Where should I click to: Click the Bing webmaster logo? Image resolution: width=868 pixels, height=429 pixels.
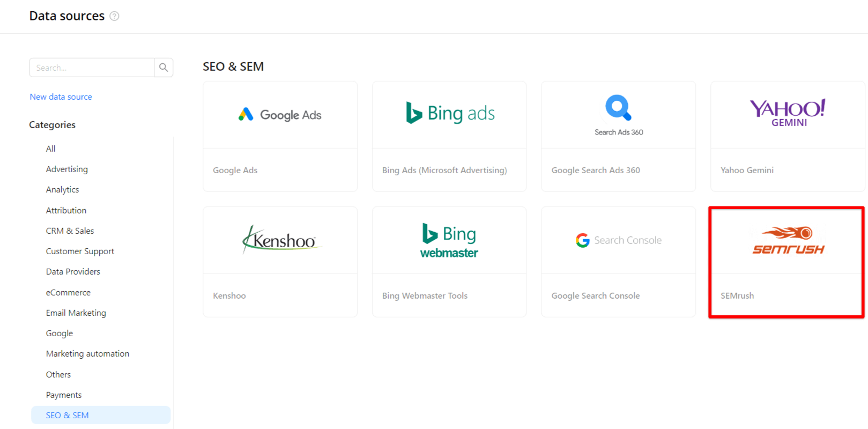449,241
